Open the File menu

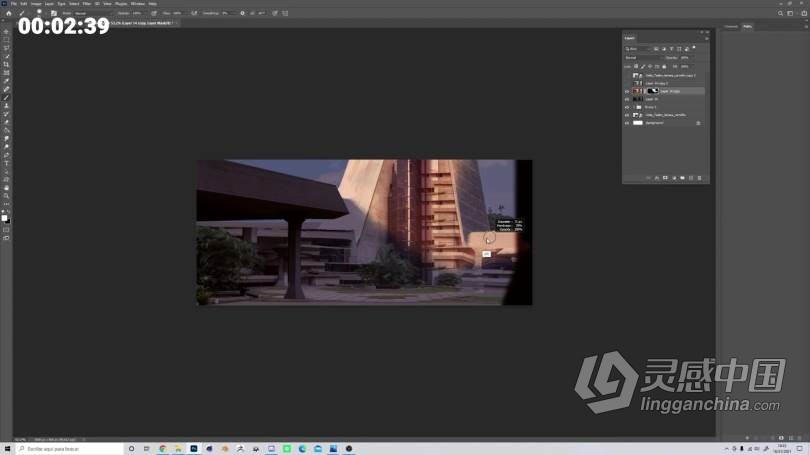tap(14, 4)
